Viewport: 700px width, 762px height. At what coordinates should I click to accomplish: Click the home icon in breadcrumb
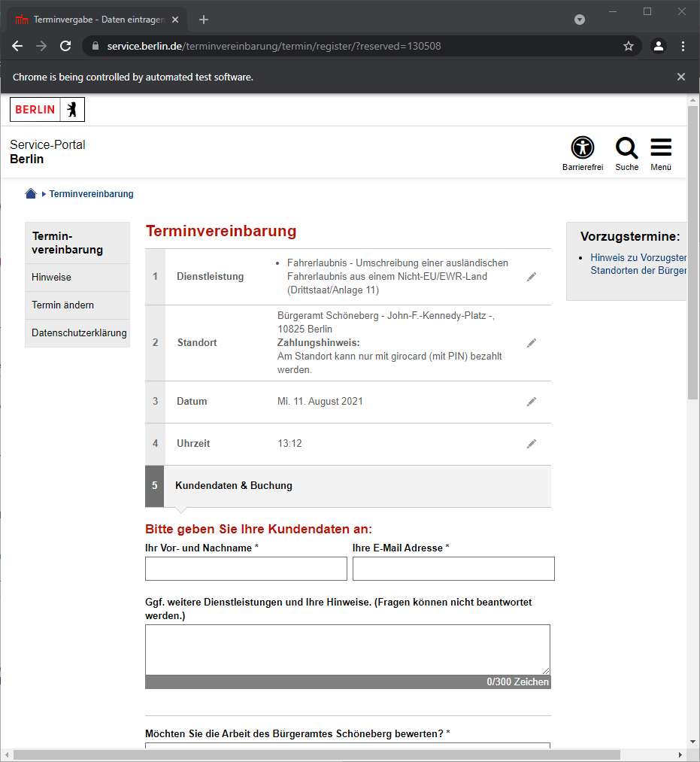pos(31,193)
